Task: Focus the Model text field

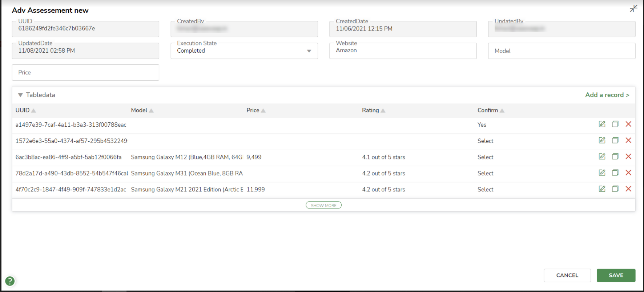Action: click(561, 51)
